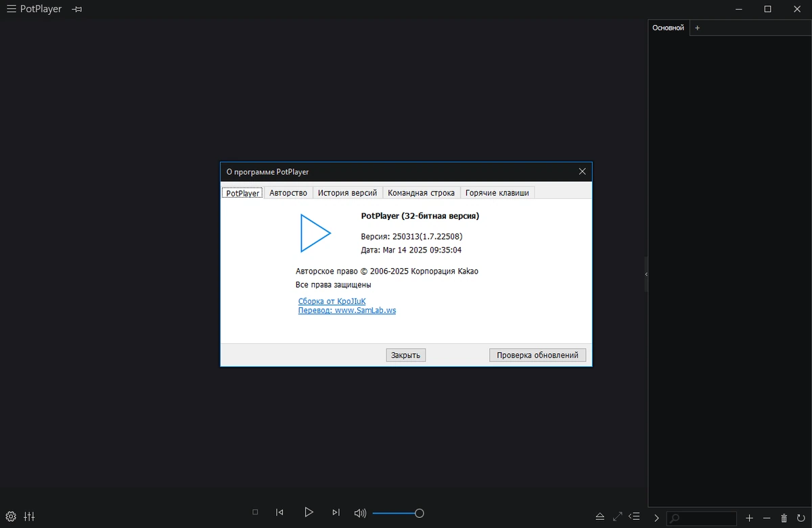Adjust the volume slider
The image size is (812, 528).
[x=398, y=513]
